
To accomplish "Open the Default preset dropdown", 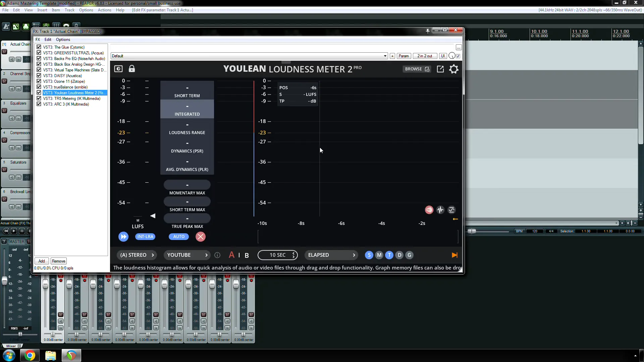I will [249, 56].
